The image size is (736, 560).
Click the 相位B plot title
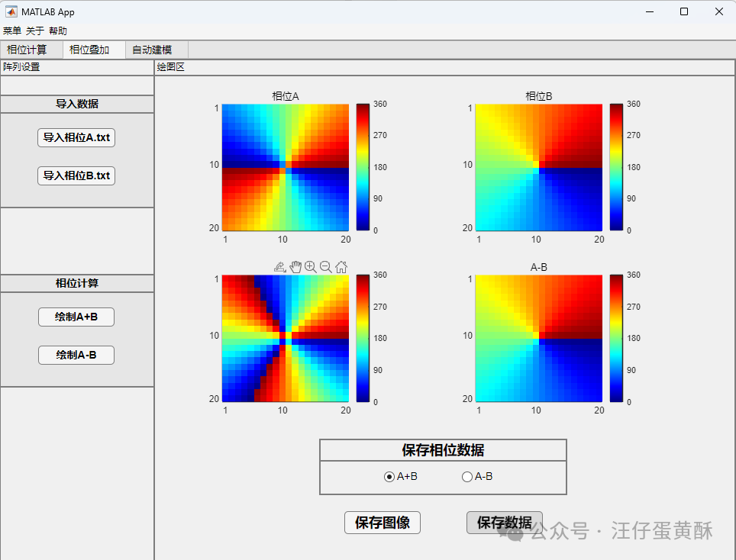(539, 96)
